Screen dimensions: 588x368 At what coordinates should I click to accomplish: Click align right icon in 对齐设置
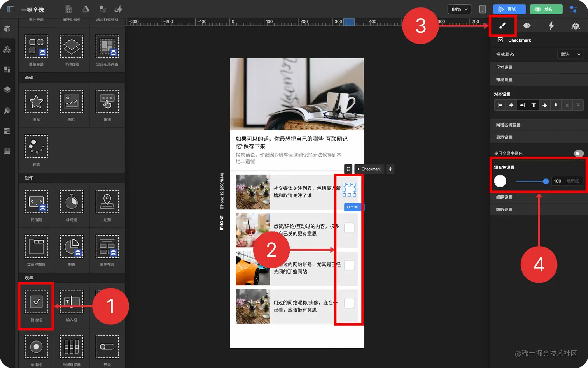pos(522,106)
